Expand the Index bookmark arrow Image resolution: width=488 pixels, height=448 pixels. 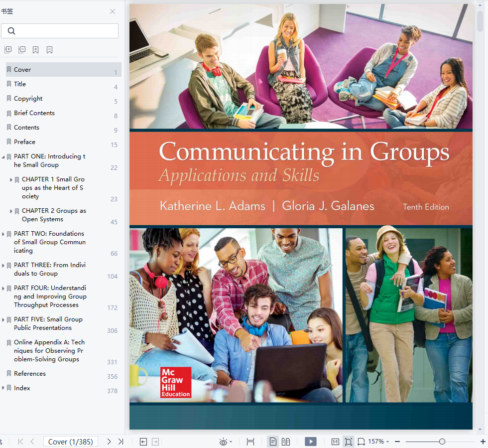pyautogui.click(x=3, y=388)
